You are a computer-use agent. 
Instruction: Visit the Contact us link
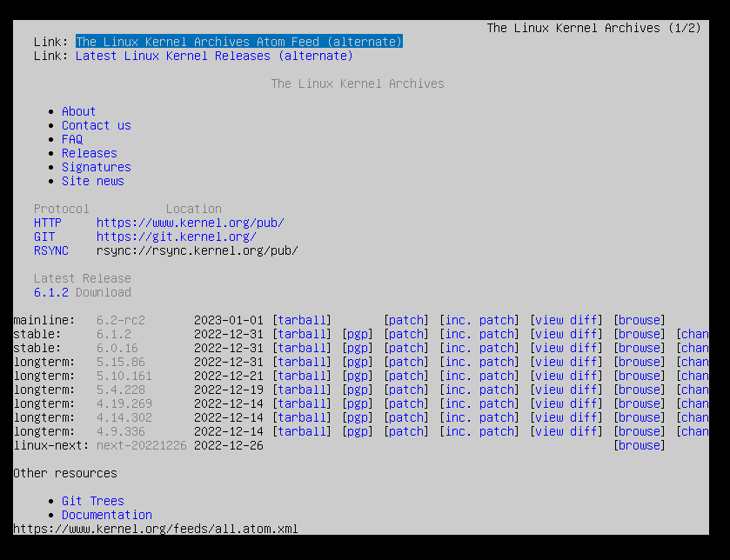click(97, 125)
